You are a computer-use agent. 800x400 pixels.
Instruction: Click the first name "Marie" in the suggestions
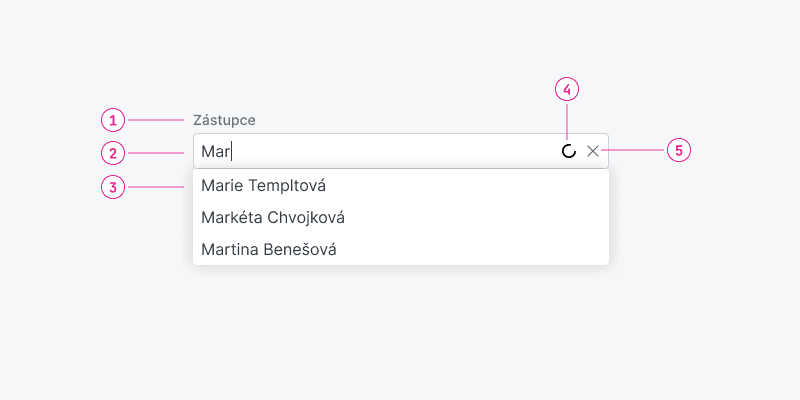click(x=220, y=186)
